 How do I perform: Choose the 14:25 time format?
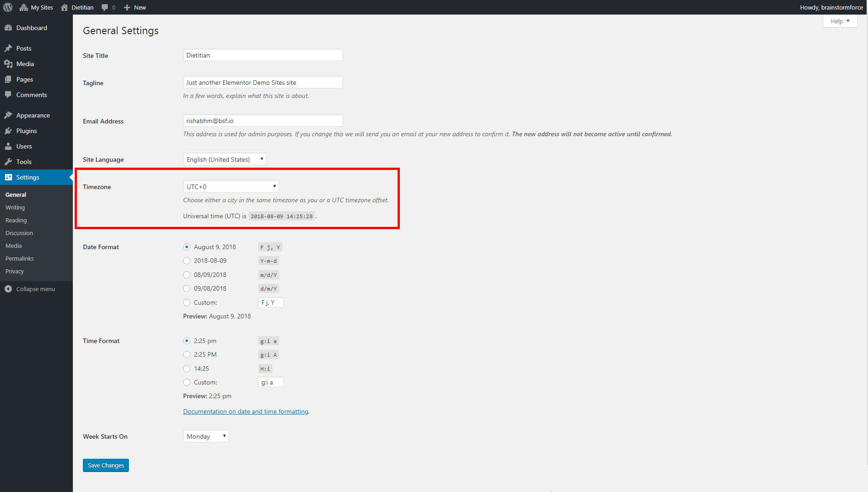click(x=187, y=368)
